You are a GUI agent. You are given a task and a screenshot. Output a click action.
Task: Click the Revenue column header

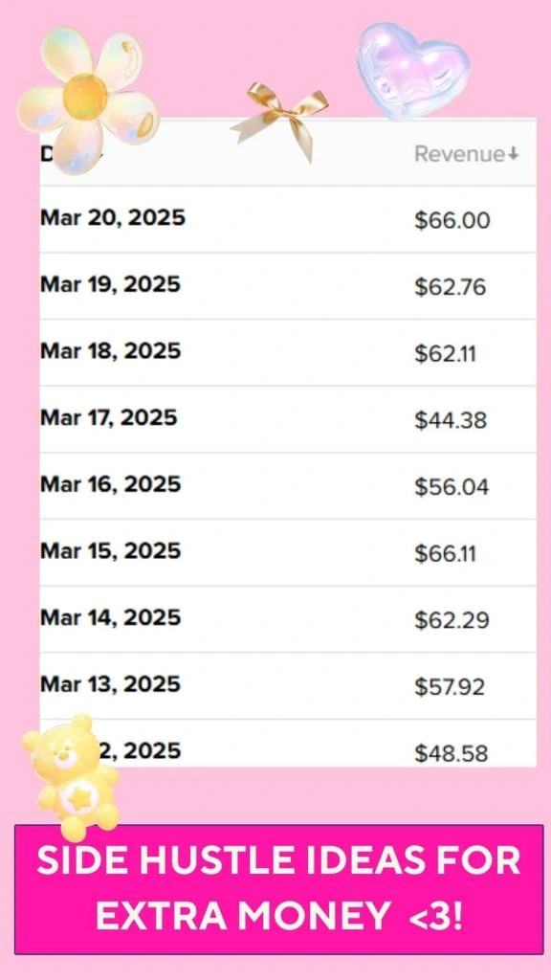(457, 153)
